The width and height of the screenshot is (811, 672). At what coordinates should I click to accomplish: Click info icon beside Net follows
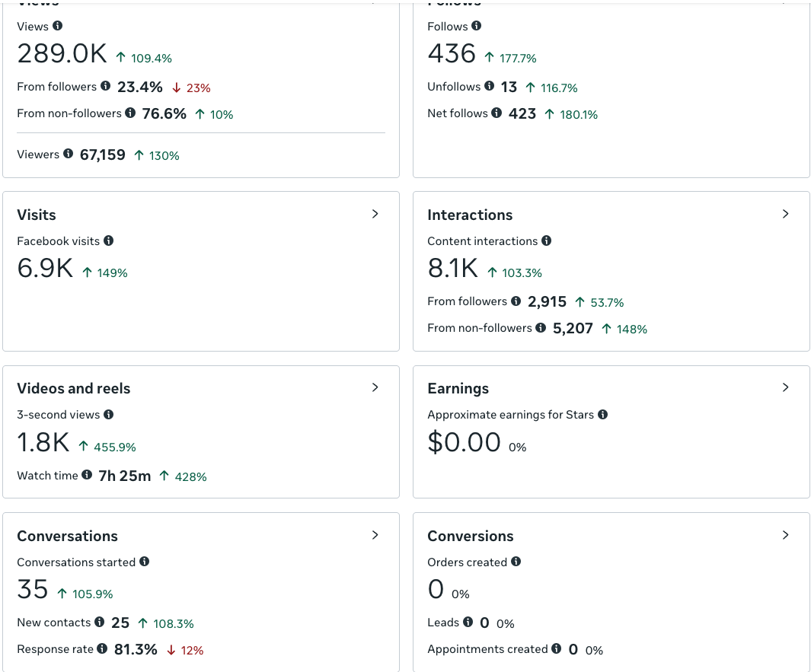tap(496, 112)
